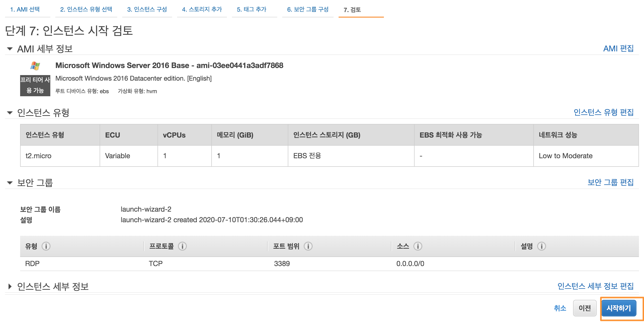Viewport: 644px width, 324px height.
Task: Click the info icon next to 설명 column
Action: [x=542, y=246]
